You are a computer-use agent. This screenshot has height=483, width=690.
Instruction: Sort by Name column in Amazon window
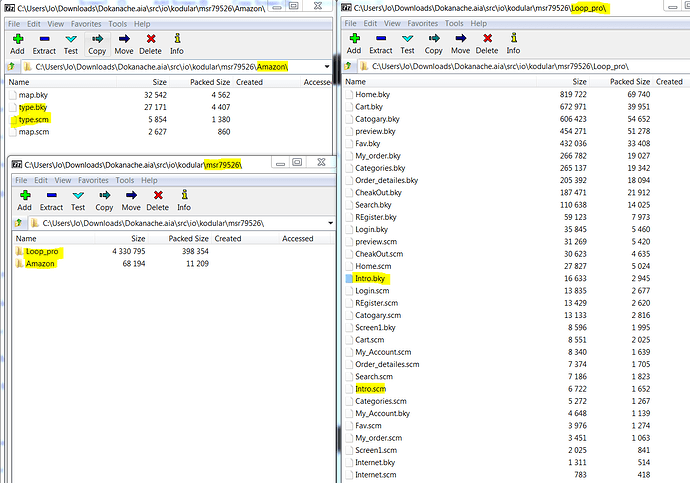point(19,82)
